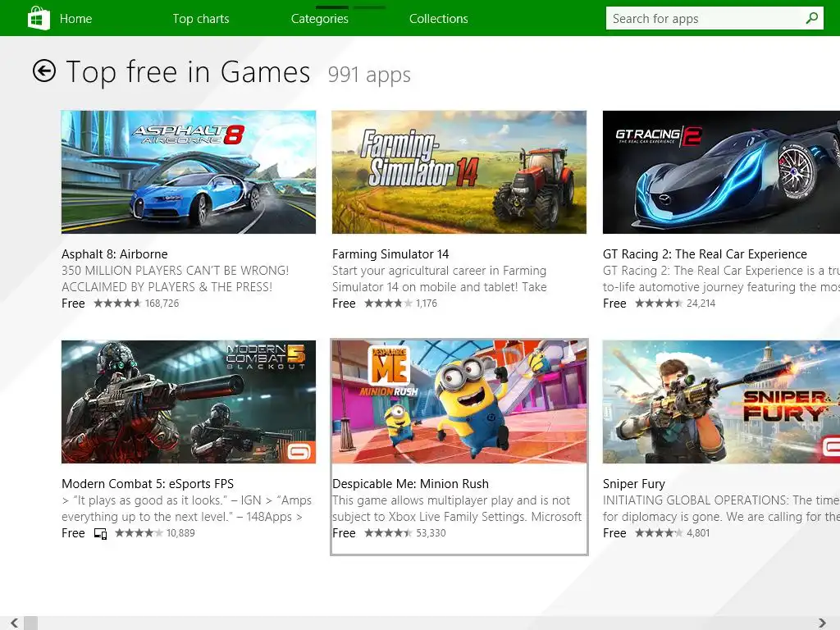
Task: Click the INITIATING GLOBAL OPERATIONS description
Action: (x=721, y=509)
